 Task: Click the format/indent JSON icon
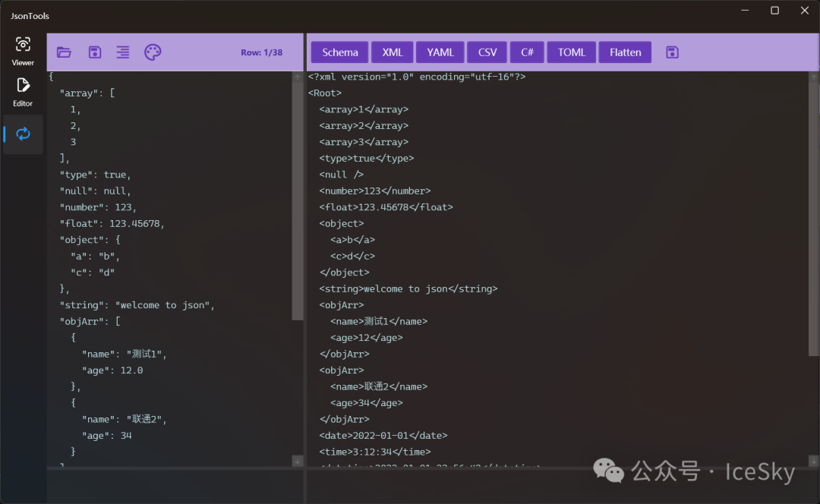123,52
